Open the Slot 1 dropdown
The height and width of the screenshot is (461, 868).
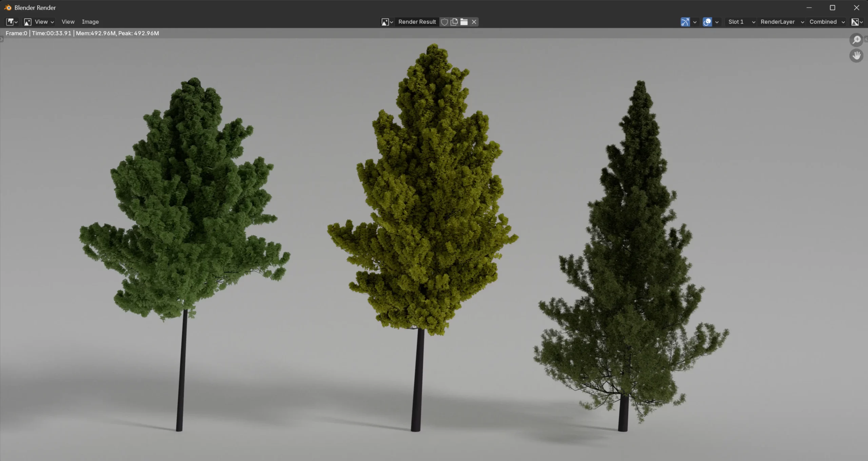[741, 22]
